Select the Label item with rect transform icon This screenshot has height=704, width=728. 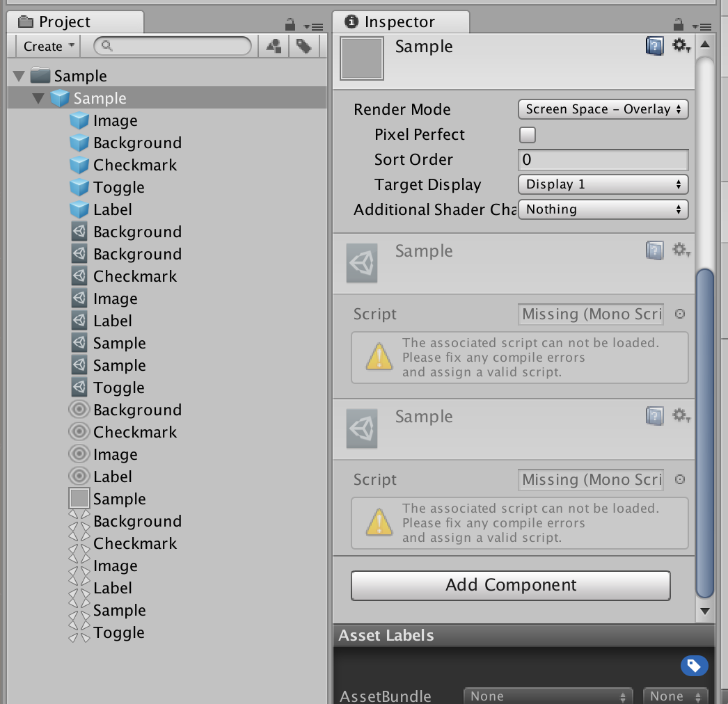pyautogui.click(x=100, y=588)
